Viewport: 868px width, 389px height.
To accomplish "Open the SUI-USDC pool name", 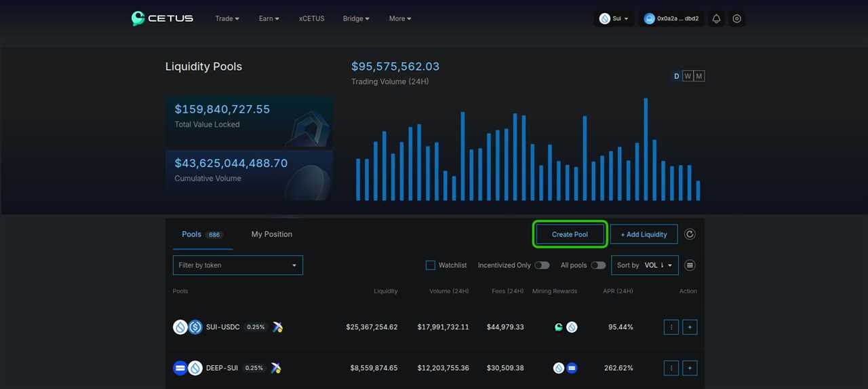I will (223, 327).
